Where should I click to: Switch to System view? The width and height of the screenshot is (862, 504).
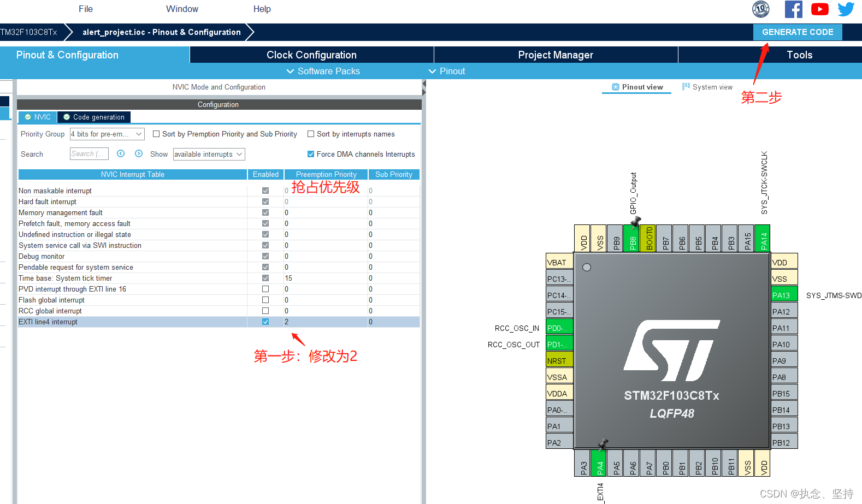click(707, 87)
